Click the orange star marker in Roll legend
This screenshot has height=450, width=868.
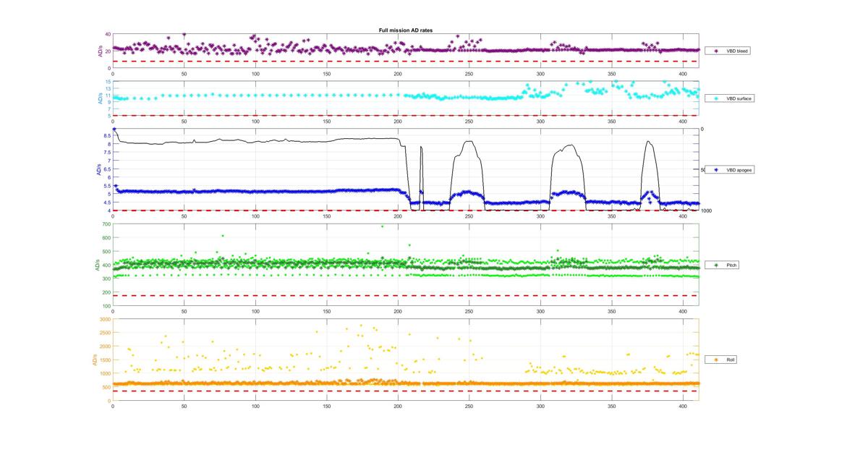tap(716, 360)
